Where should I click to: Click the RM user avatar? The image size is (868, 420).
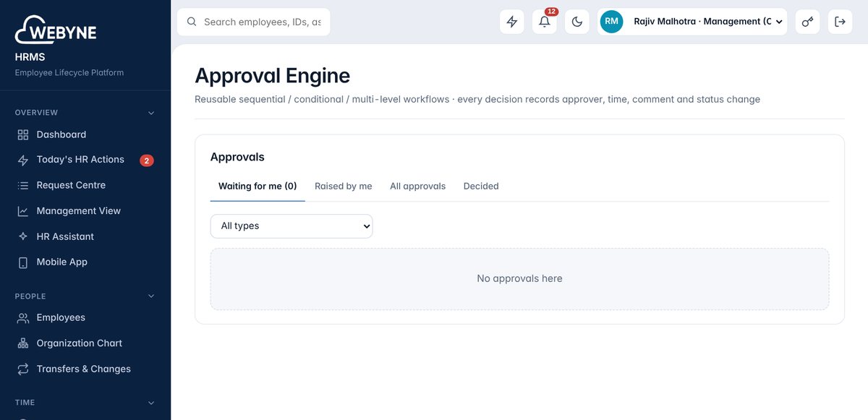(x=612, y=22)
